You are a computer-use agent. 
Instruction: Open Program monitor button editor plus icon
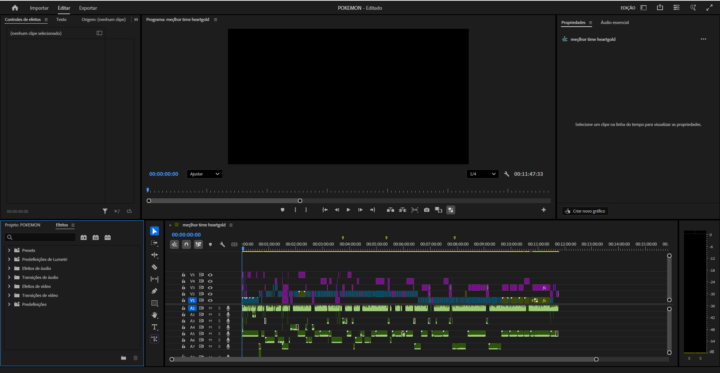[x=544, y=210]
